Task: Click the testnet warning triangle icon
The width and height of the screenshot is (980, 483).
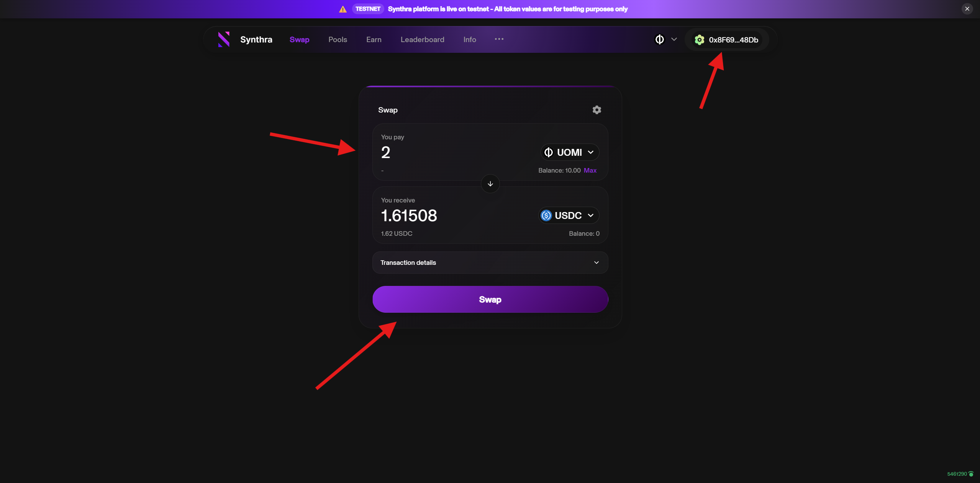Action: pos(343,9)
